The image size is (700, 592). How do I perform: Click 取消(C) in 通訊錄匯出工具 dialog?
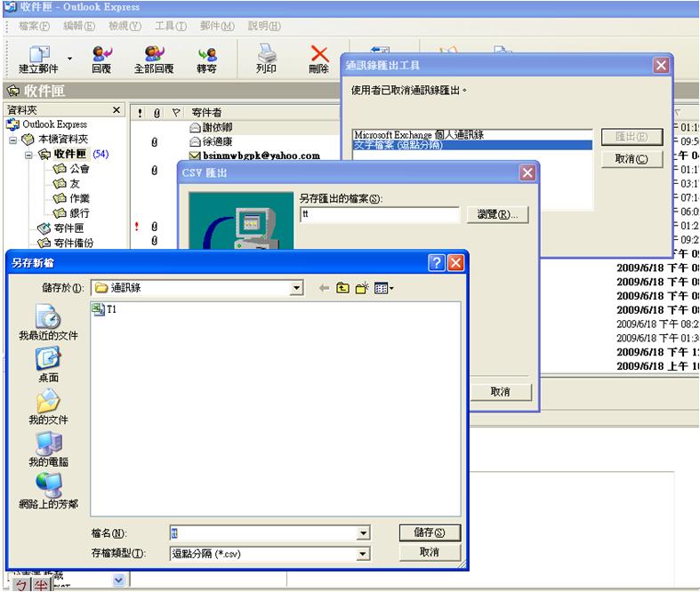point(632,159)
